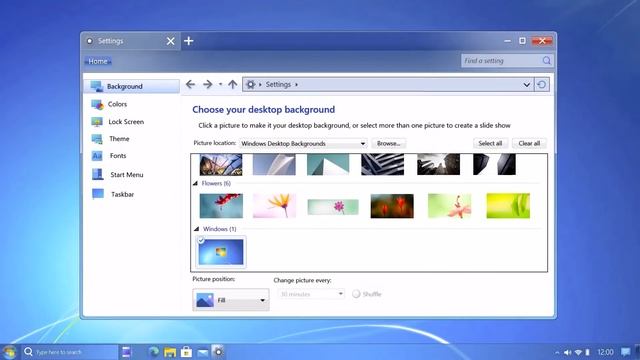Click the gear icon in address bar
This screenshot has height=360, width=640.
(x=251, y=84)
